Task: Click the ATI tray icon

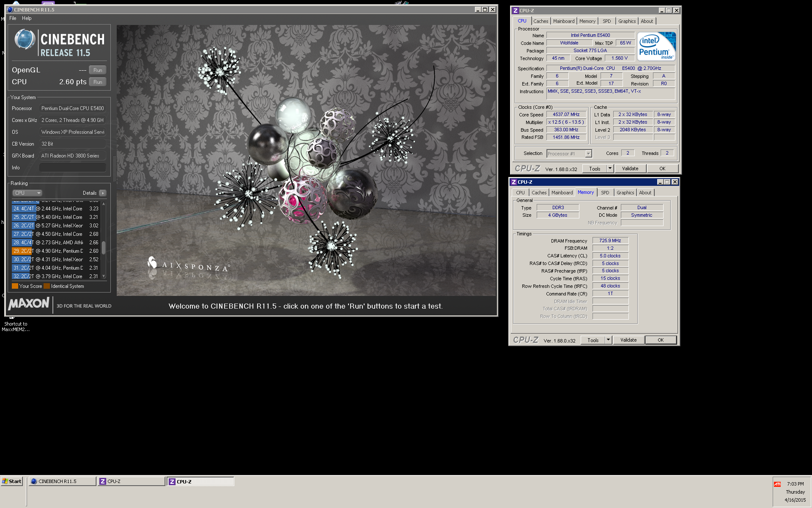Action: 777,484
